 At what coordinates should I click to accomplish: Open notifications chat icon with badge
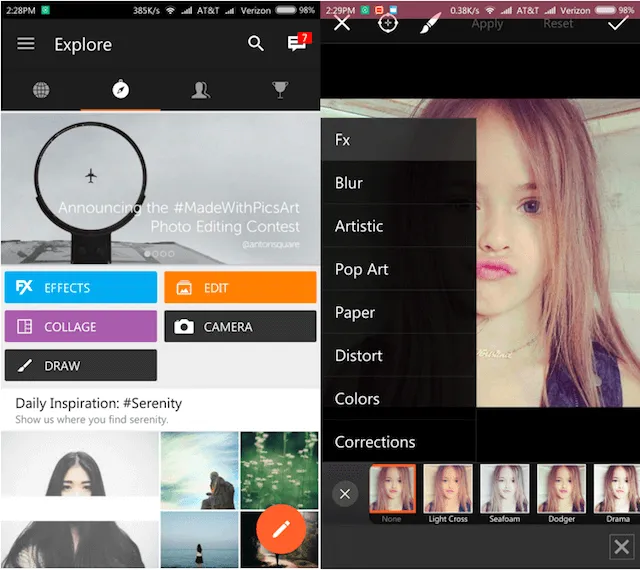click(296, 43)
